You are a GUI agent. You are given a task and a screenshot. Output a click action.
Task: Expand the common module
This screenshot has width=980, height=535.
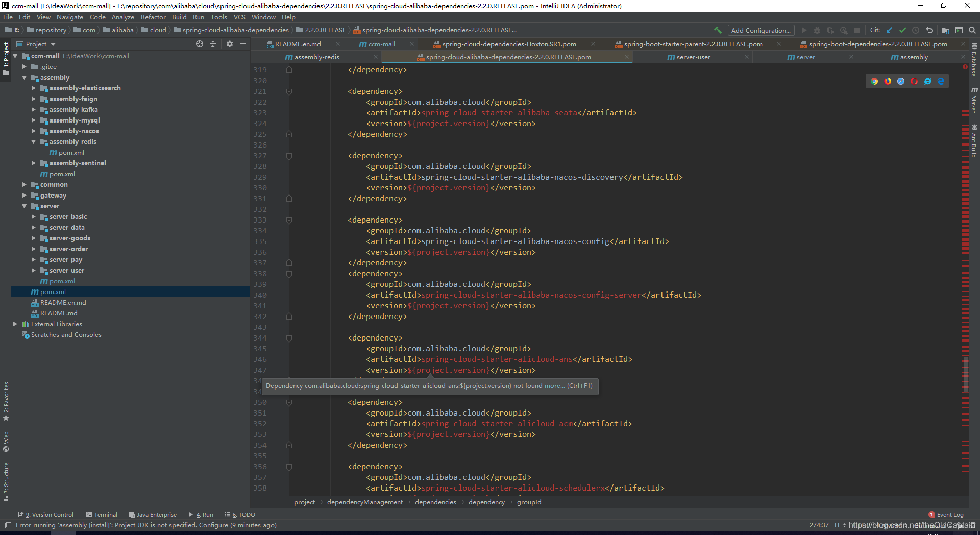[x=24, y=185]
